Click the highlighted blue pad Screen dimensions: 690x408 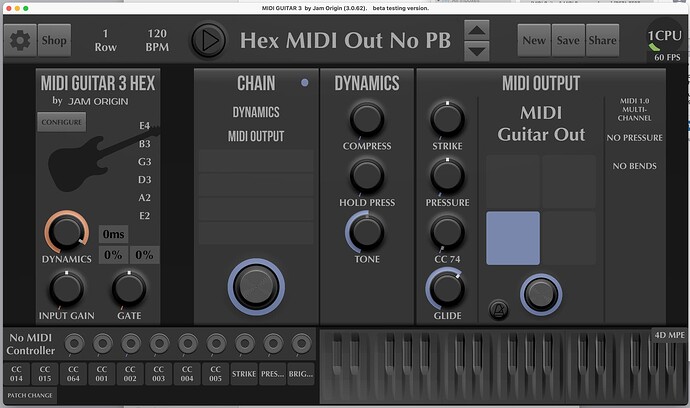tap(513, 238)
